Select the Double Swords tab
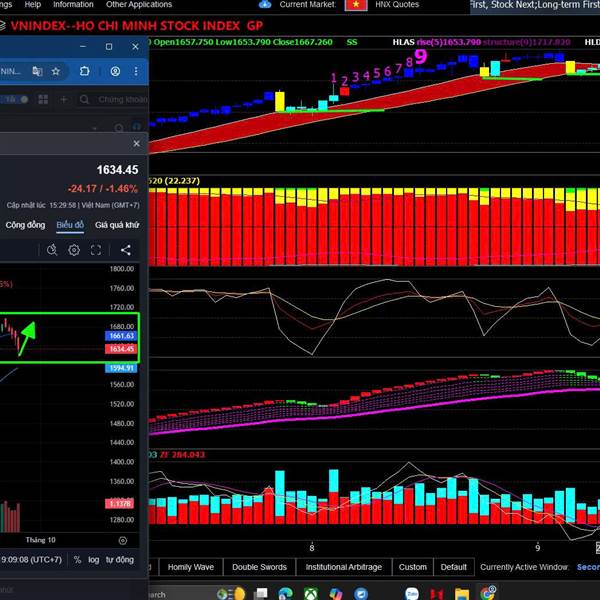 pyautogui.click(x=259, y=567)
